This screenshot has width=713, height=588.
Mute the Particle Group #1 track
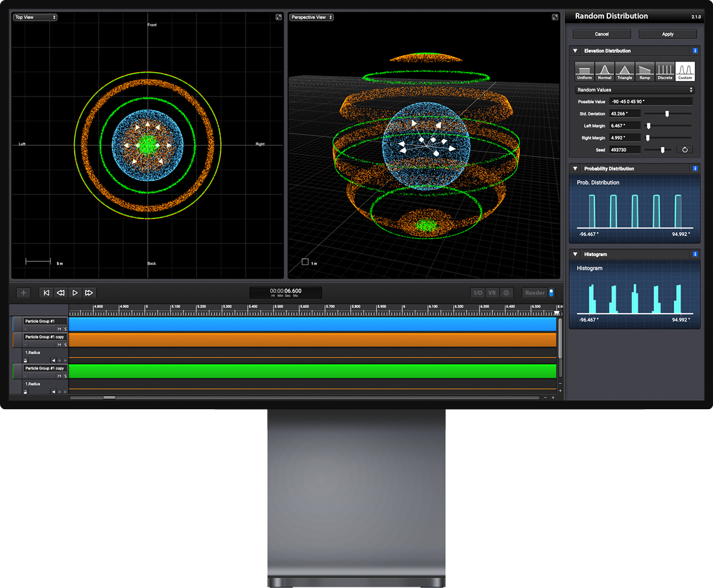point(59,329)
